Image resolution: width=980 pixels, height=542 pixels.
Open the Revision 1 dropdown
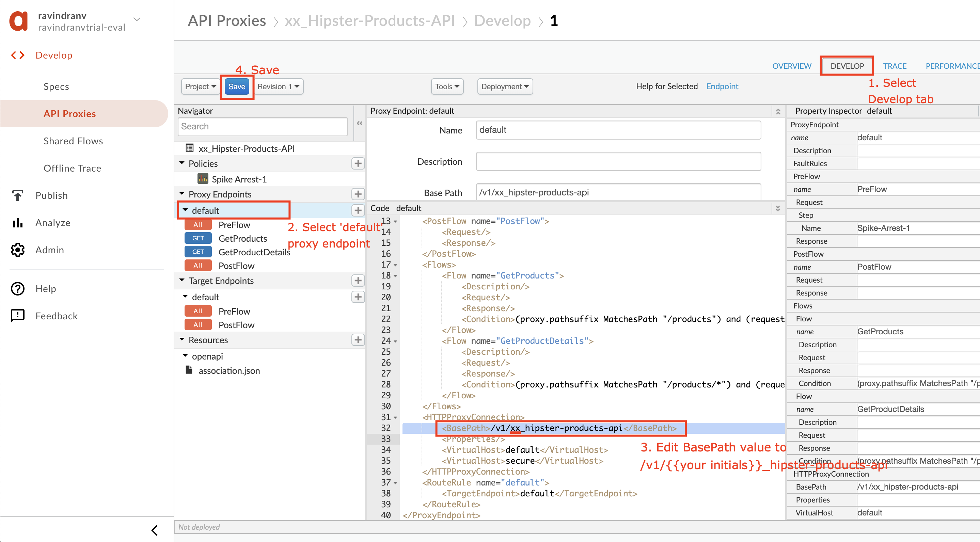pos(278,86)
